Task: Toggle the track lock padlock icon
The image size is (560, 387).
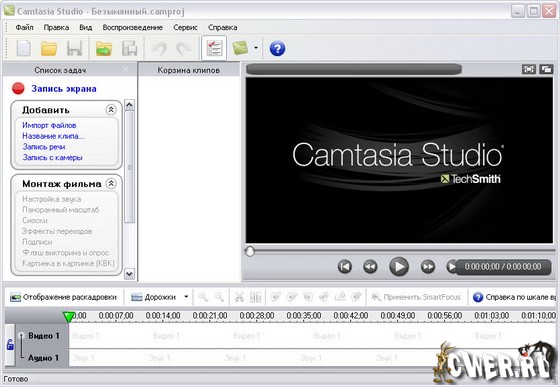Action: (x=10, y=345)
